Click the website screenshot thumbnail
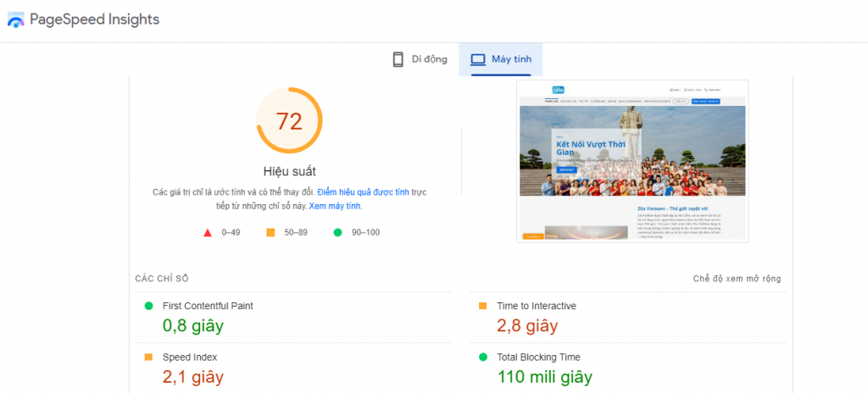This screenshot has height=393, width=868. pos(632,161)
